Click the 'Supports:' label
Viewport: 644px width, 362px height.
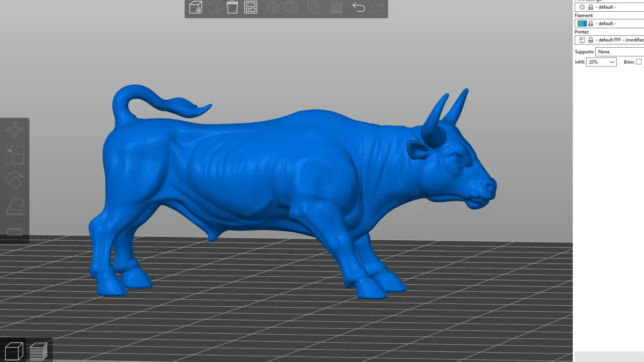pos(584,52)
